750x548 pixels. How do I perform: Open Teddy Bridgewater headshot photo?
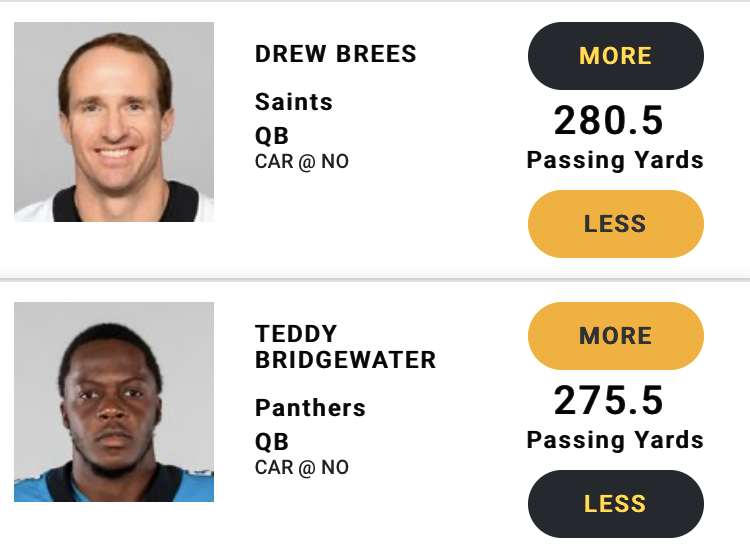click(x=114, y=402)
